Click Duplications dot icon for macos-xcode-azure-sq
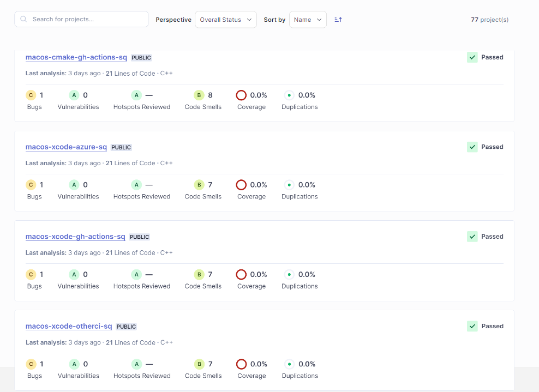The height and width of the screenshot is (392, 539). tap(290, 185)
